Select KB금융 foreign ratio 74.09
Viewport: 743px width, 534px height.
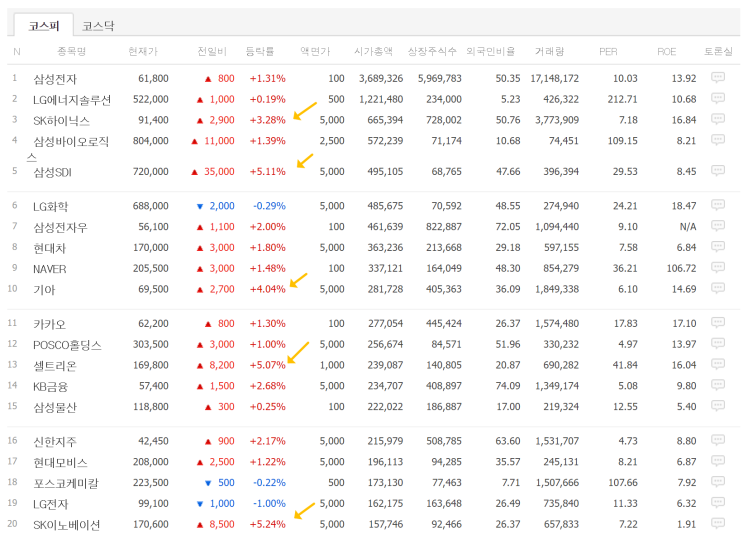(x=507, y=386)
